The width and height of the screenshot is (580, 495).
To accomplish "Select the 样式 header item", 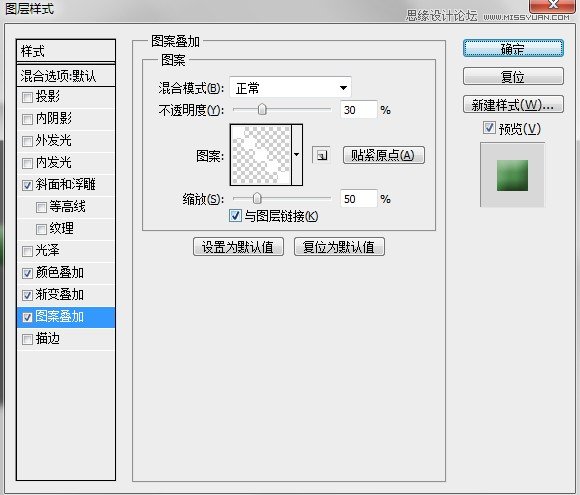I will click(66, 51).
